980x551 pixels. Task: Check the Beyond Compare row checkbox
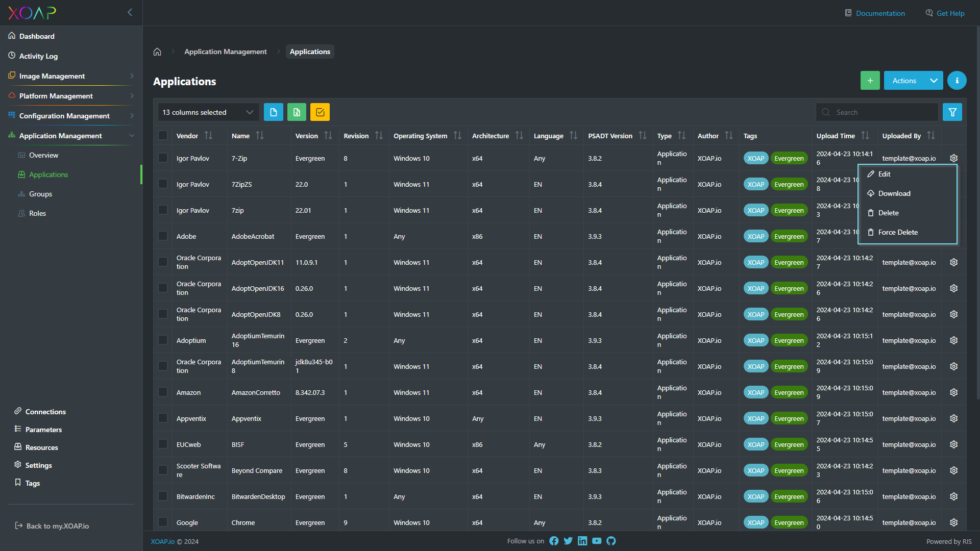[x=163, y=470]
